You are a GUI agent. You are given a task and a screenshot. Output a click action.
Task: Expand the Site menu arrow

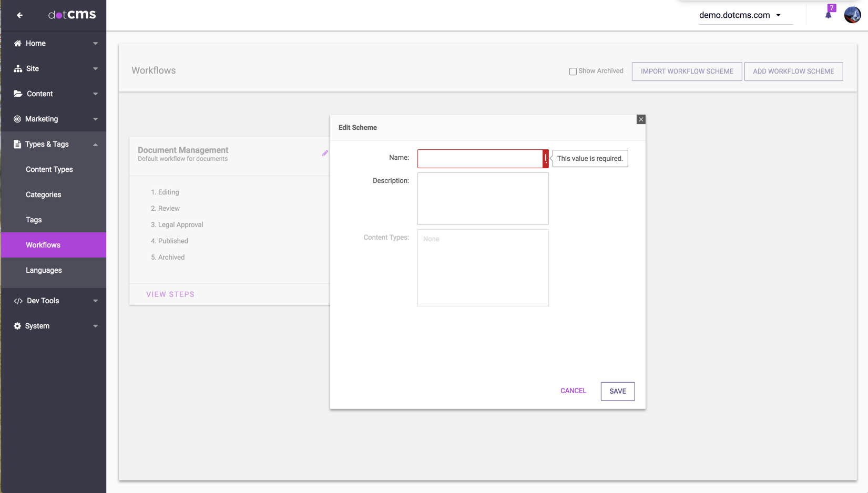click(x=95, y=68)
